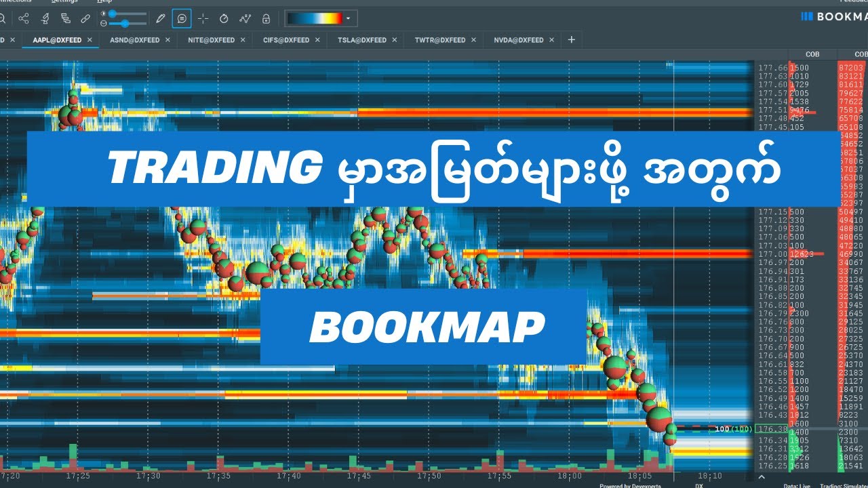Click the 18:00 time axis label
The width and height of the screenshot is (868, 488).
[x=568, y=476]
